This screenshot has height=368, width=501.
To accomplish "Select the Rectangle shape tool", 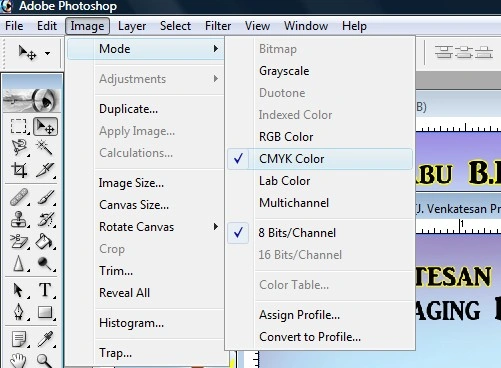I will point(45,312).
